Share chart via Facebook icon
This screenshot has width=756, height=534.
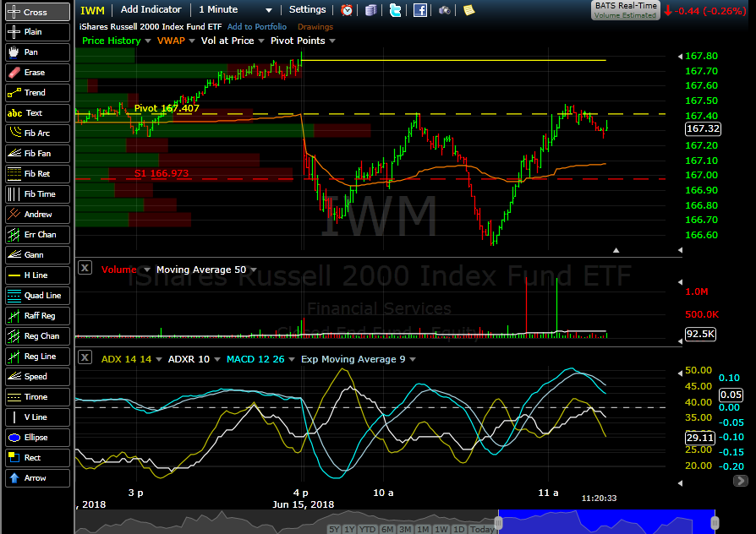click(x=419, y=10)
